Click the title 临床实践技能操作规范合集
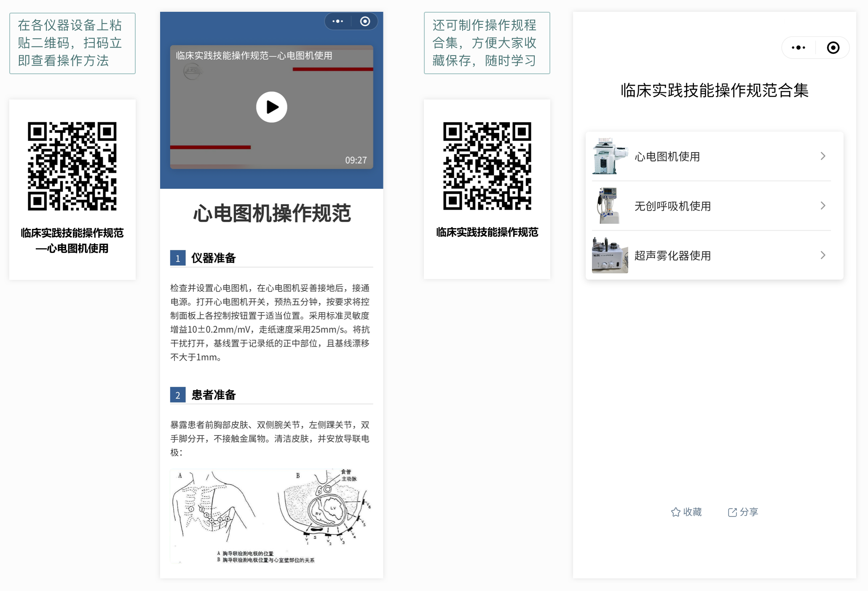The width and height of the screenshot is (868, 591). [714, 90]
